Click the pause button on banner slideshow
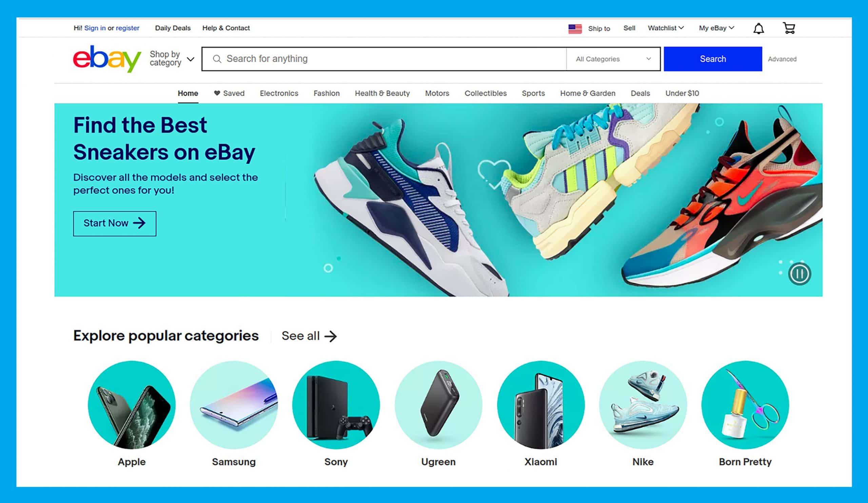The height and width of the screenshot is (503, 868). click(800, 274)
